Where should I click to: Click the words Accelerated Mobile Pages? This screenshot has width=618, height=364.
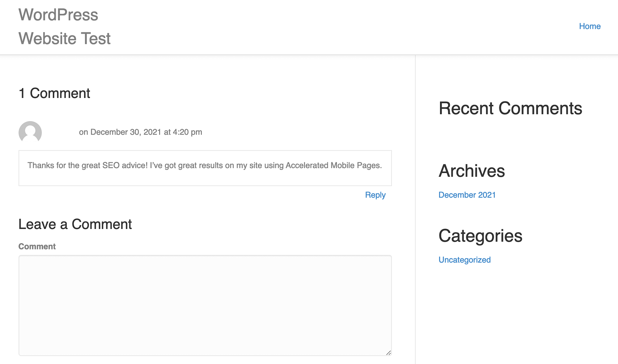333,166
